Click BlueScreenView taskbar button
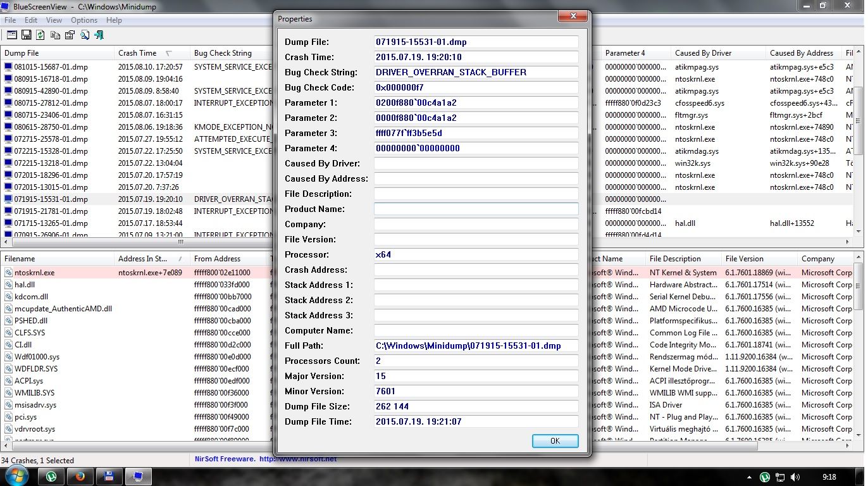The image size is (868, 486). click(x=139, y=477)
